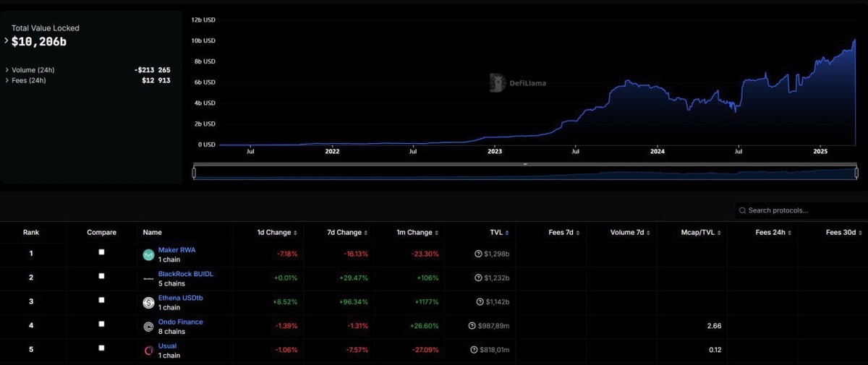This screenshot has width=868, height=365.
Task: Click the sort arrows next to Fees 7d
Action: pos(577,233)
